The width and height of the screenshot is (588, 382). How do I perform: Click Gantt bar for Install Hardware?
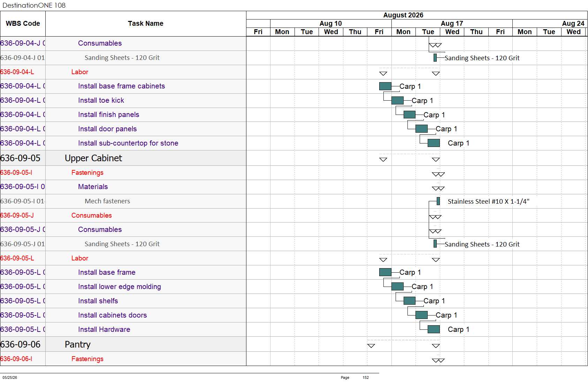pyautogui.click(x=434, y=329)
